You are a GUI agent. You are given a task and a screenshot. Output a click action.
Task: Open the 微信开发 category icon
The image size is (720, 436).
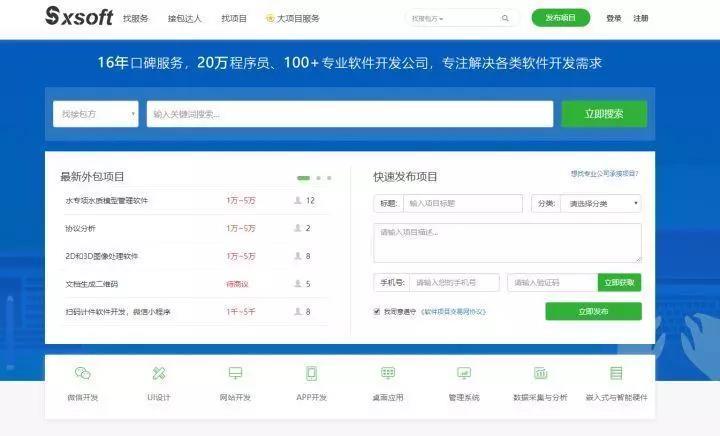pyautogui.click(x=83, y=373)
